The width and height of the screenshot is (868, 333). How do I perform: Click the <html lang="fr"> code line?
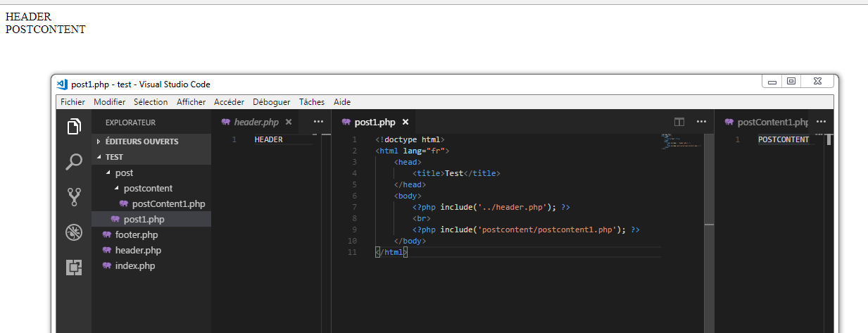pyautogui.click(x=413, y=151)
